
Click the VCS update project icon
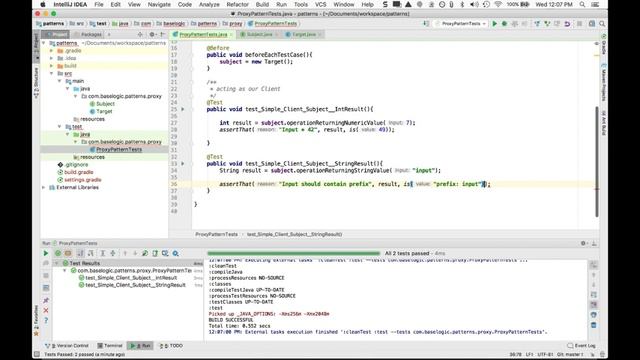click(x=537, y=24)
